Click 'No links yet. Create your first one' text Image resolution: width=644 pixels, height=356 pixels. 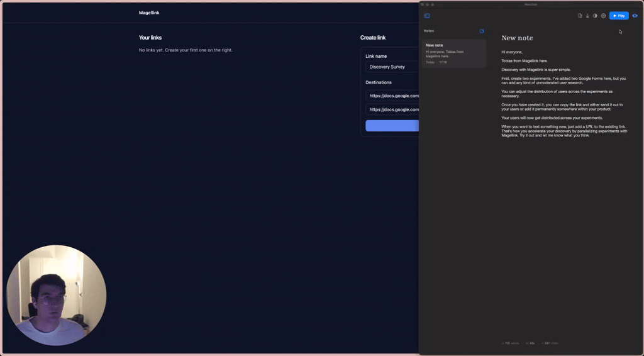[x=186, y=50]
